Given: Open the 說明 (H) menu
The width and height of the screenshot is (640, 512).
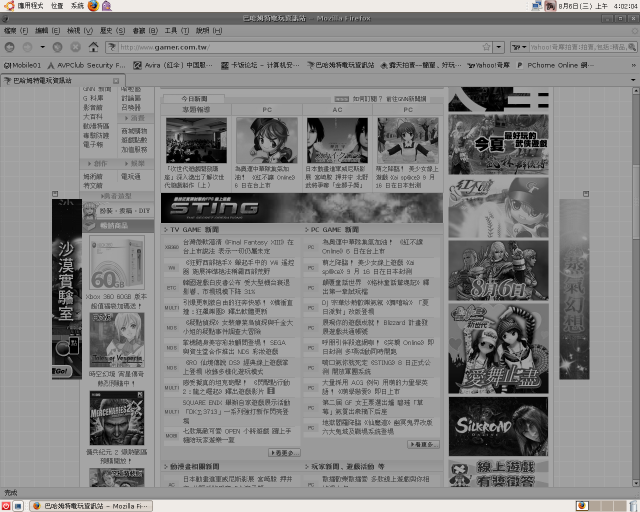Looking at the screenshot, I should 209,31.
